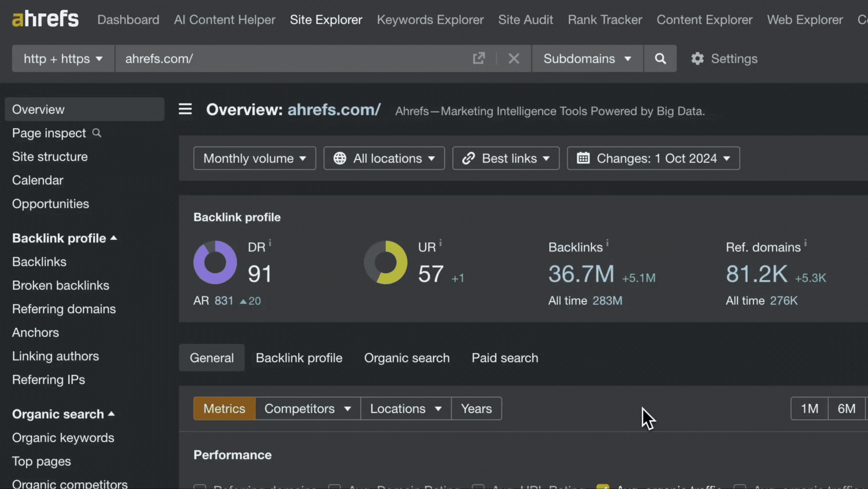Open Linking authors in the sidebar
Viewport: 868px width, 489px height.
(56, 356)
